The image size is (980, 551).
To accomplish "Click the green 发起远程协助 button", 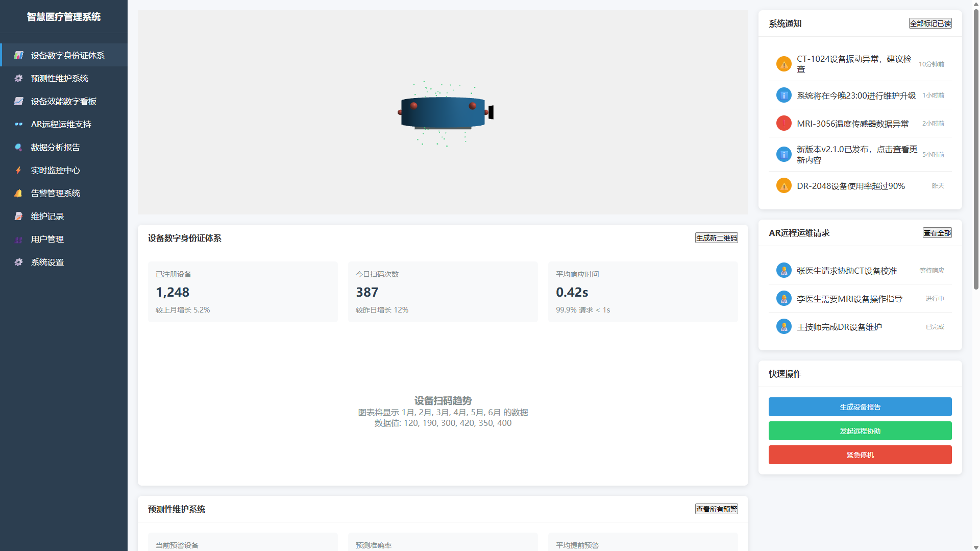I will pos(860,431).
